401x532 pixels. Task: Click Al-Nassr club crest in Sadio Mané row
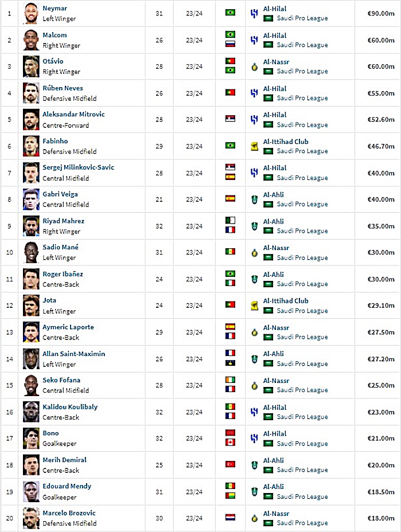click(x=254, y=253)
